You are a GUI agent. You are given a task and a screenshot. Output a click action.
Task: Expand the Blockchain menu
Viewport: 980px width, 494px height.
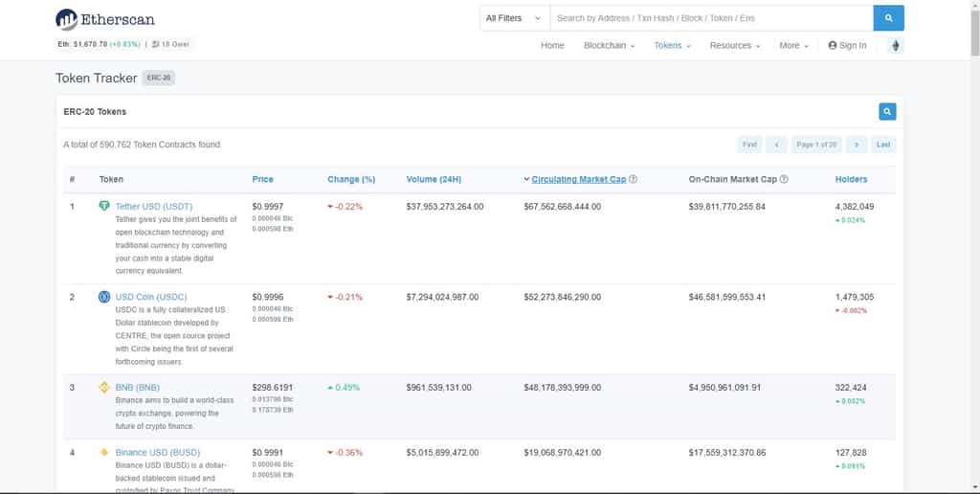click(609, 46)
